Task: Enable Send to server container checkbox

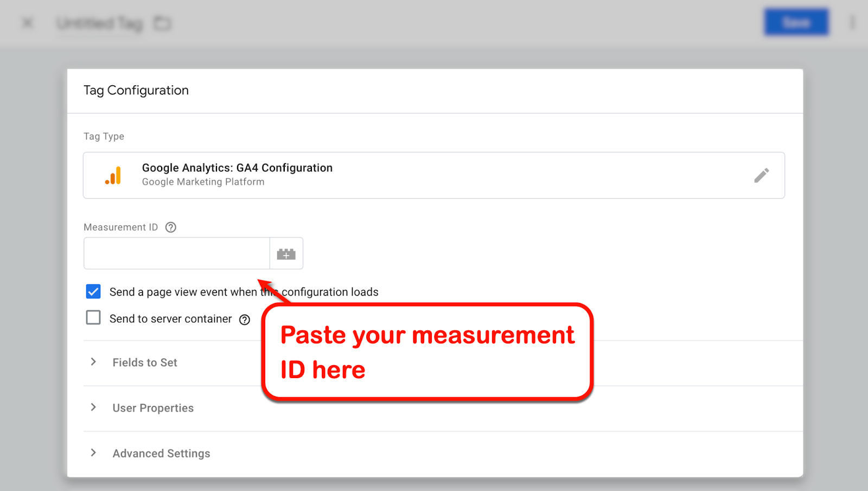Action: pyautogui.click(x=93, y=317)
